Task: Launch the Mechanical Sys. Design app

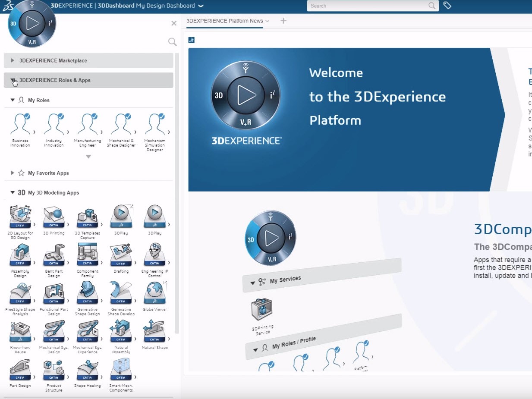Action: pyautogui.click(x=54, y=331)
